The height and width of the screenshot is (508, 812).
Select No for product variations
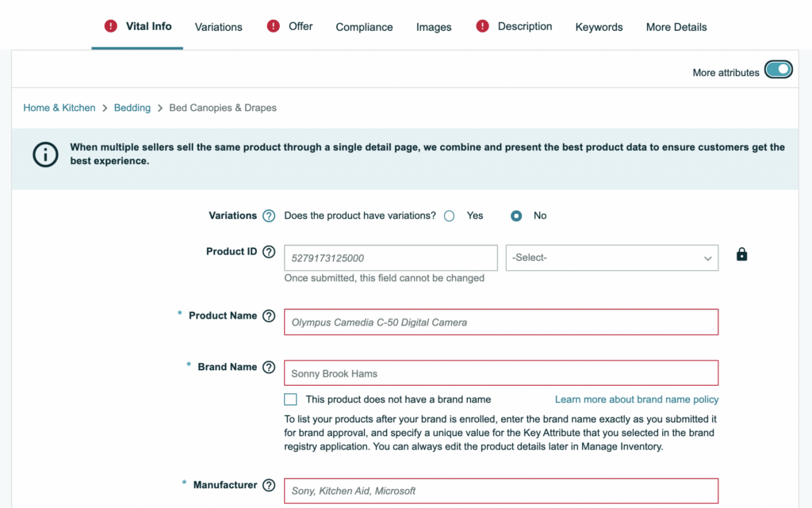516,216
